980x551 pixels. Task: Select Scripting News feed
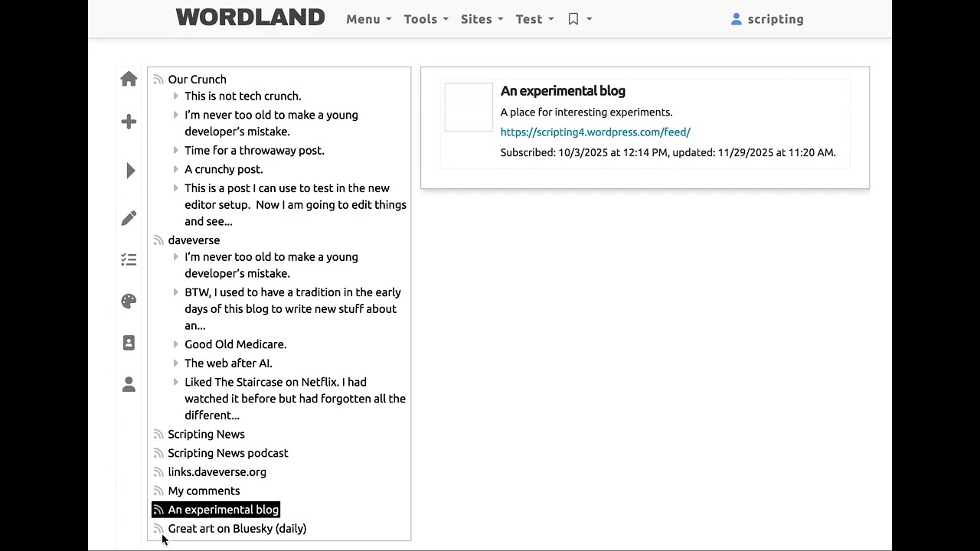[x=206, y=434]
